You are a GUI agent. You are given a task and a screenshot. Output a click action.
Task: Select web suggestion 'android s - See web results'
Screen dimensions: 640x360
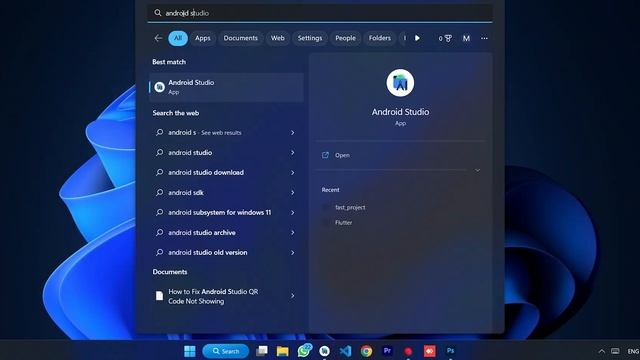click(227, 133)
